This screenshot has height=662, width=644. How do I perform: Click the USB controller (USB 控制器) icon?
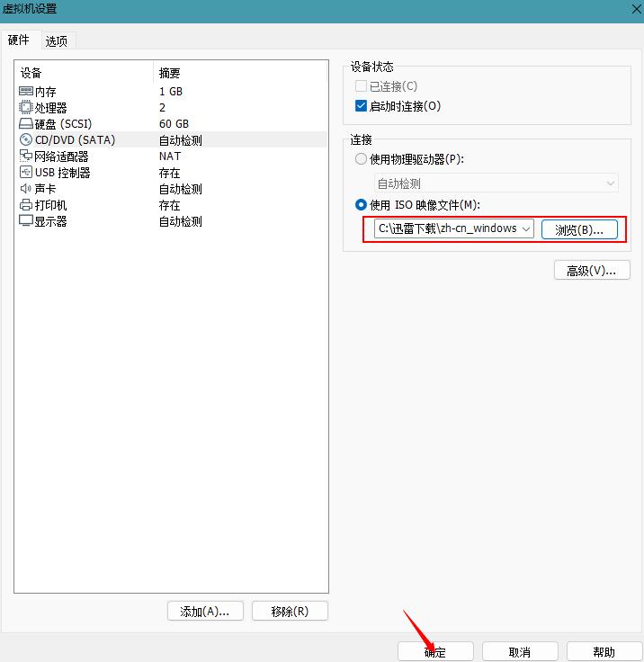coord(26,173)
